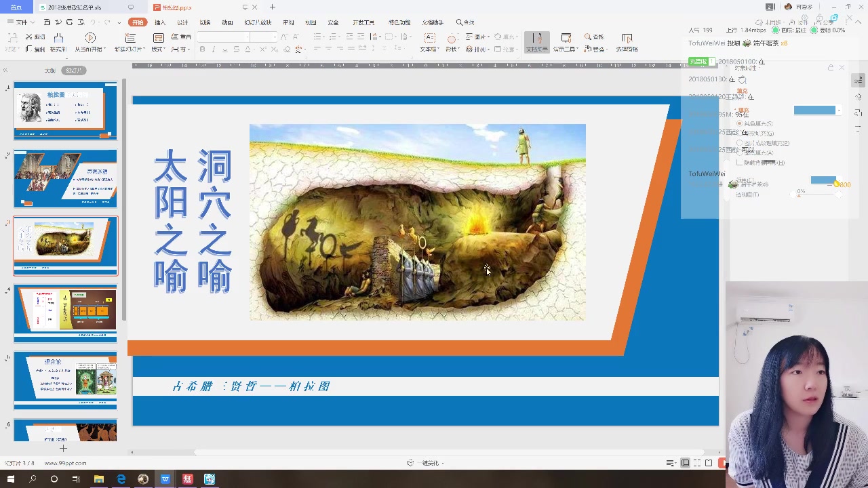Click the Undo arrow
This screenshot has width=868, height=488.
(93, 22)
